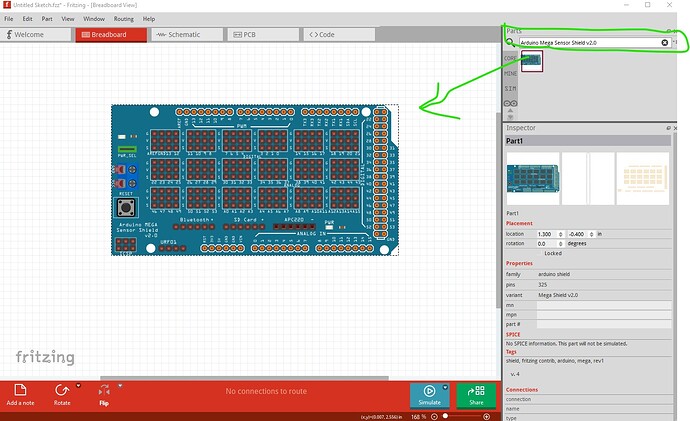Click the PCB view thumbnail in Inspector
The width and height of the screenshot is (690, 421).
[642, 178]
